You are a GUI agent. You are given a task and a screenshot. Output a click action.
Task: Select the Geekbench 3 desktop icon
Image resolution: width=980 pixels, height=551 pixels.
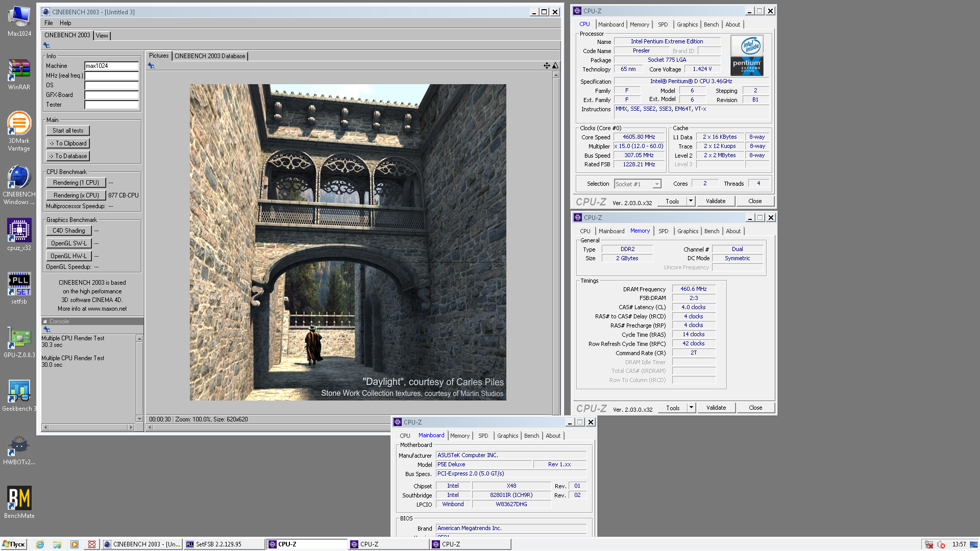click(x=19, y=395)
